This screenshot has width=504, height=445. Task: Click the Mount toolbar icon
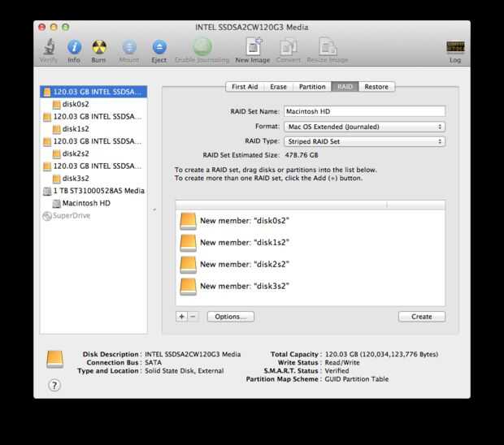pos(129,47)
